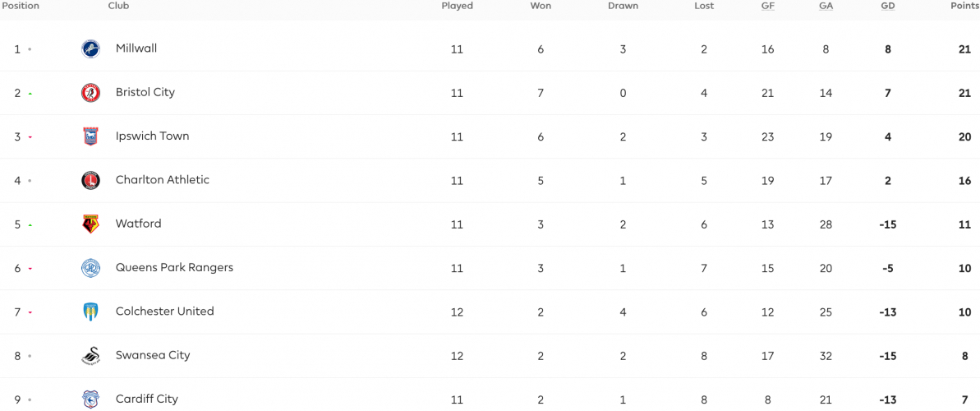The height and width of the screenshot is (411, 980).
Task: Click the Bristol City club crest
Action: (90, 93)
